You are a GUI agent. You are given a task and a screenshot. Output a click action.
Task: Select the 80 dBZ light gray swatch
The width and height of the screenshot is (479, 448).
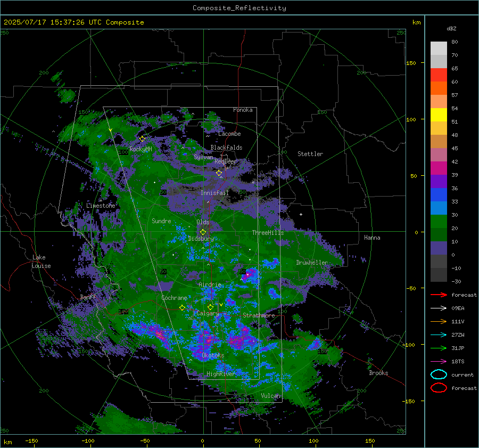click(439, 48)
